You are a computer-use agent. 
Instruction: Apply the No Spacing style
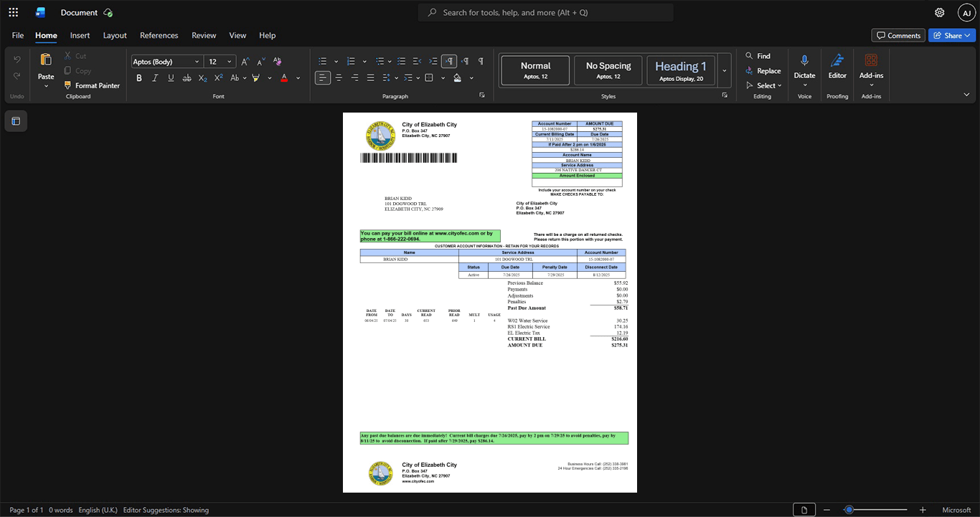click(608, 70)
